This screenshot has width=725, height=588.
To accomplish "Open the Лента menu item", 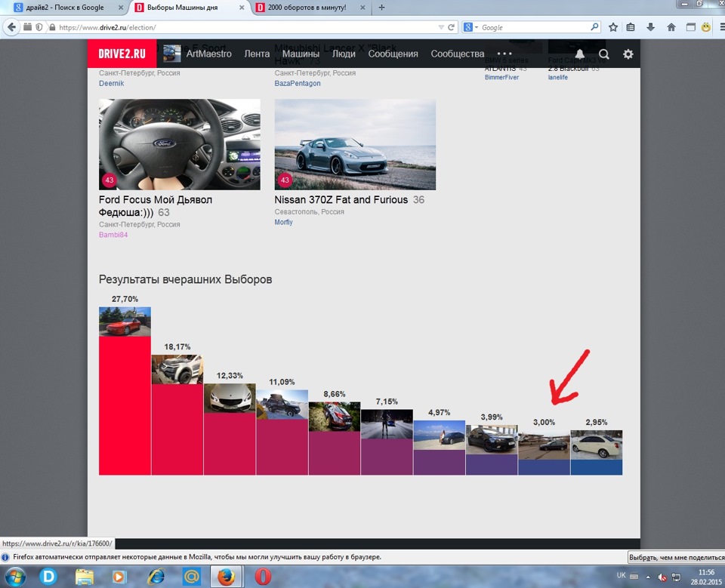I will 257,54.
